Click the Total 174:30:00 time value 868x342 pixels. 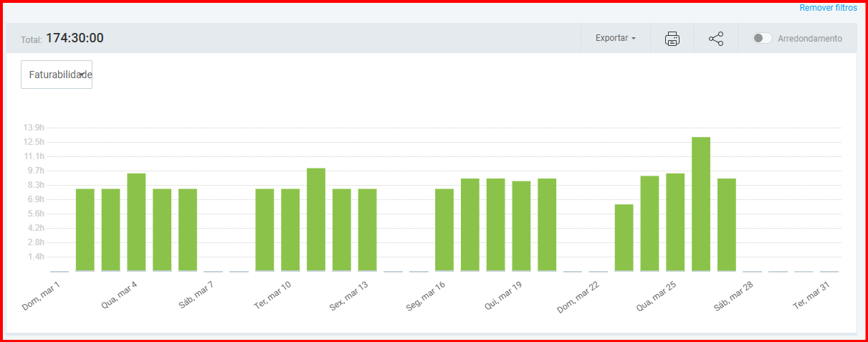tap(75, 39)
